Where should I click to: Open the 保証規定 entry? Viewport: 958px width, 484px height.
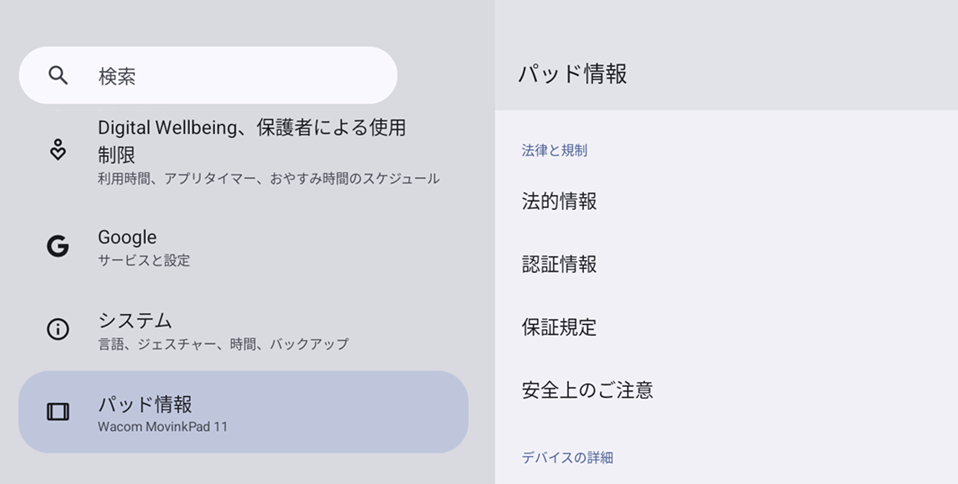(x=726, y=327)
